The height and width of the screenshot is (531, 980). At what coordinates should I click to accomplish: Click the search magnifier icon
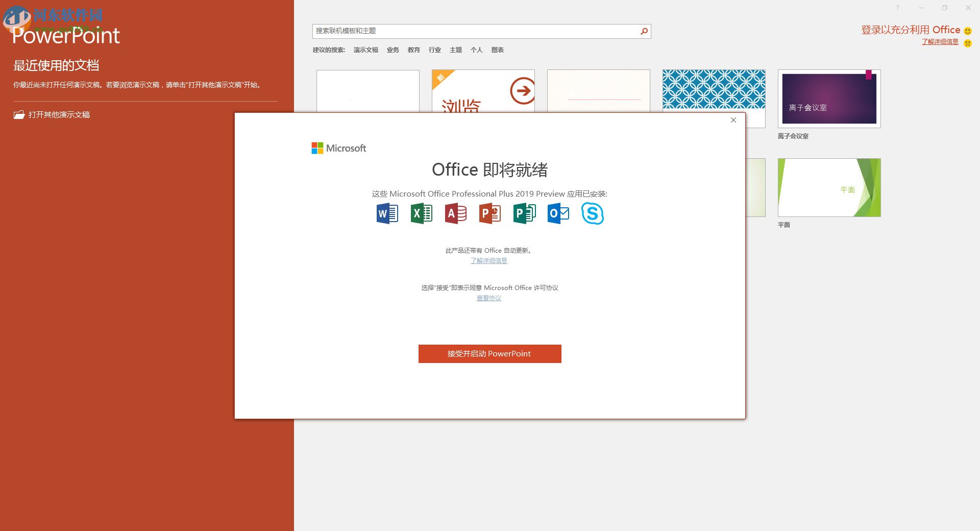click(x=644, y=31)
